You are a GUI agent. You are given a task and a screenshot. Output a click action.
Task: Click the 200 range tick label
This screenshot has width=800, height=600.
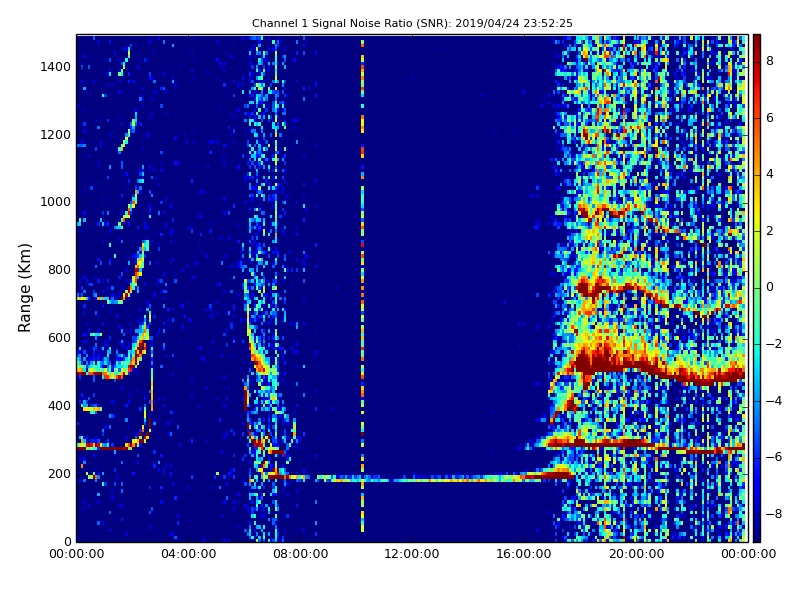59,473
